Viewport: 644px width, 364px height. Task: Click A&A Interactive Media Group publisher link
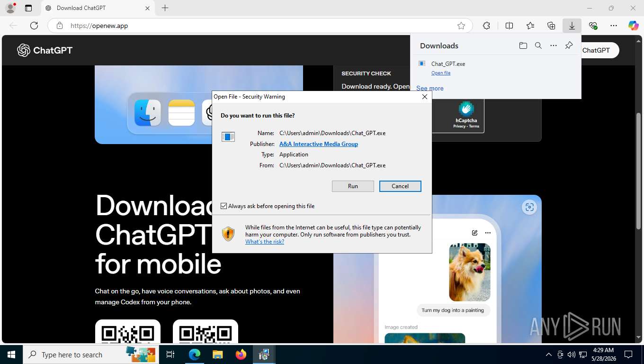319,144
